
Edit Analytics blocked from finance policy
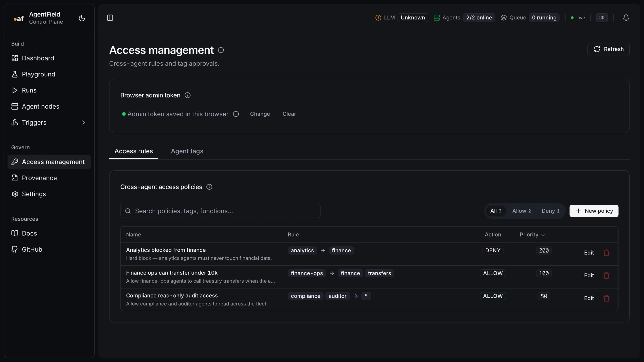(589, 253)
